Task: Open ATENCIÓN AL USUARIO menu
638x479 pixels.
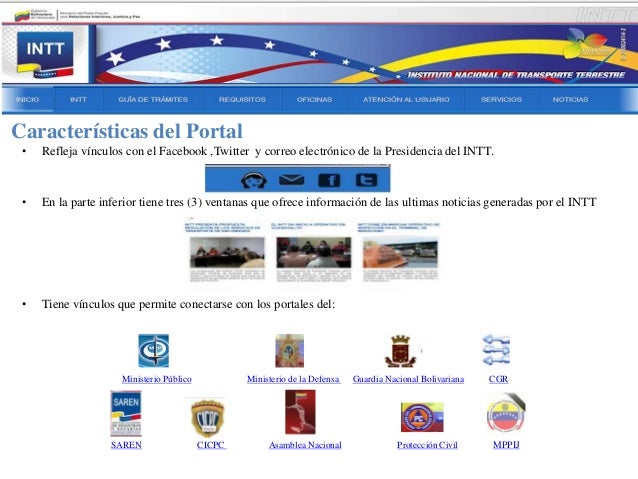Action: point(406,99)
